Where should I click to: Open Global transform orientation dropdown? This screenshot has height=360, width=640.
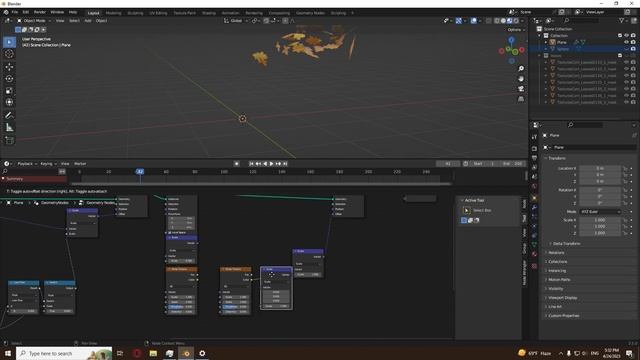[x=236, y=20]
